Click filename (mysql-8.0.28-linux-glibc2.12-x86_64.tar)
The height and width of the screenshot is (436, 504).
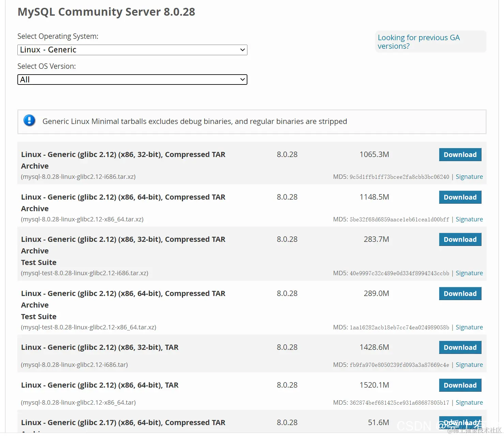coord(78,403)
